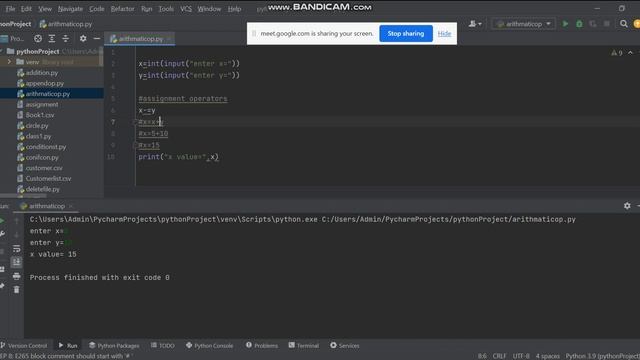Image resolution: width=640 pixels, height=360 pixels.
Task: Open the Terminal tool window
Action: (x=304, y=346)
